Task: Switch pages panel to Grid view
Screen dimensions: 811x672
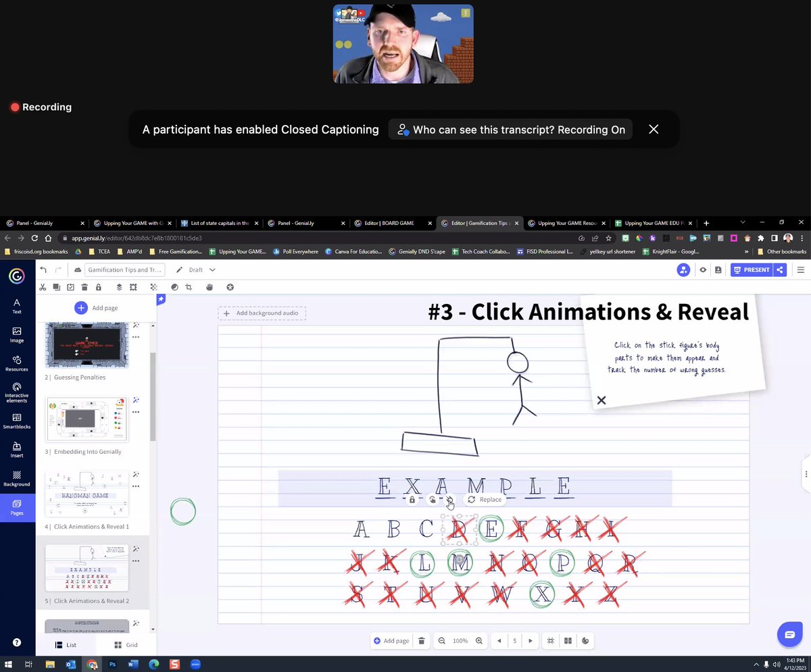Action: point(126,645)
